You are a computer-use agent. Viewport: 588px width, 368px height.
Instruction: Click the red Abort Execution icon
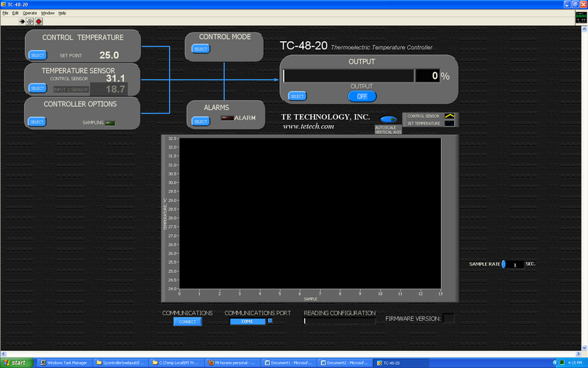click(39, 21)
